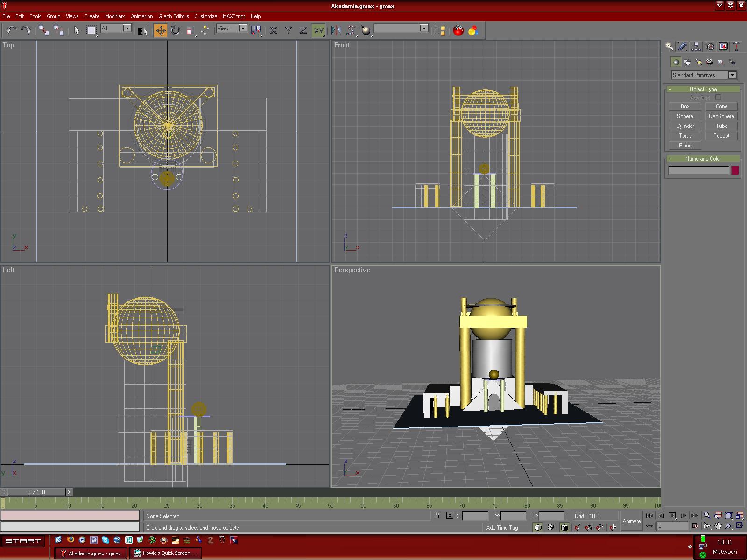Click the Min/Max viewport toggle icon
This screenshot has width=747, height=560.
(x=740, y=526)
